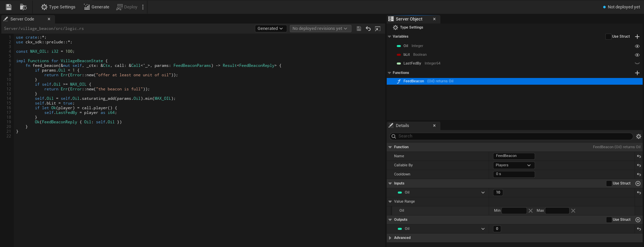The width and height of the screenshot is (644, 247).
Task: Add a new variable with the plus icon
Action: [x=637, y=37]
